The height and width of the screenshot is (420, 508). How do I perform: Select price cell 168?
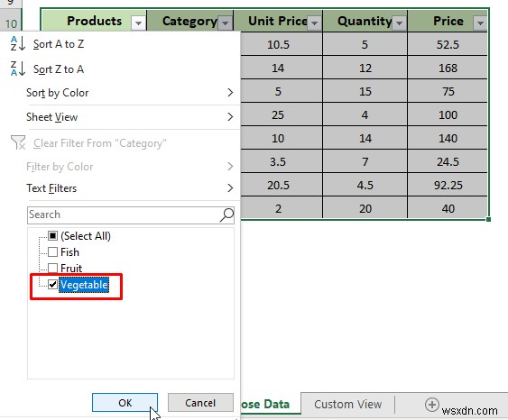pyautogui.click(x=448, y=68)
